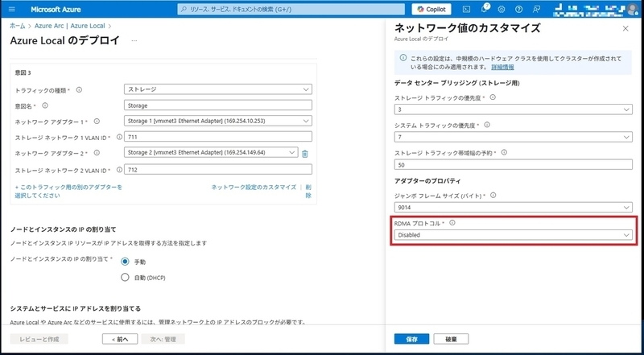Click ネットワーク設定のカスタマイズ link

(x=254, y=187)
